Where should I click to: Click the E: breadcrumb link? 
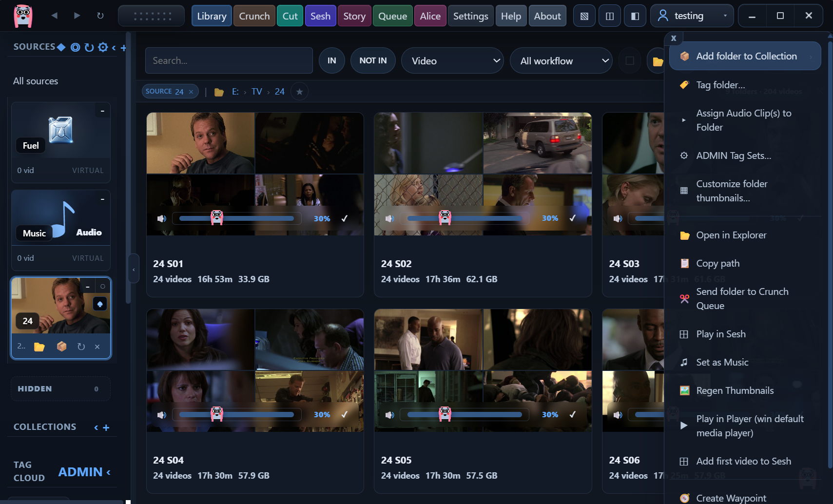[x=235, y=92]
